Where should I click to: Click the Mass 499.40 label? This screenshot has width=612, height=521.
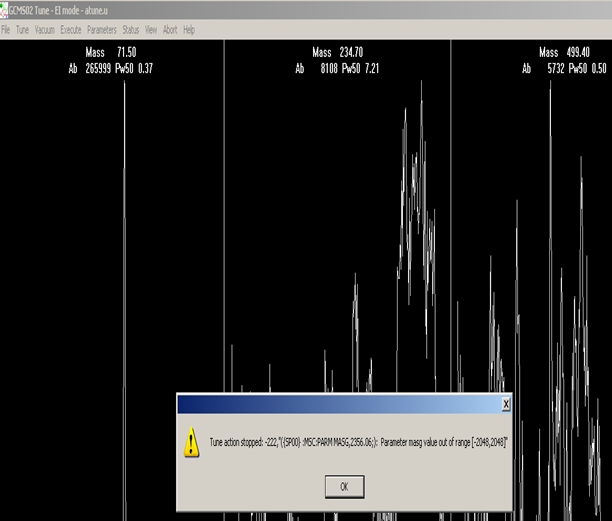(564, 52)
